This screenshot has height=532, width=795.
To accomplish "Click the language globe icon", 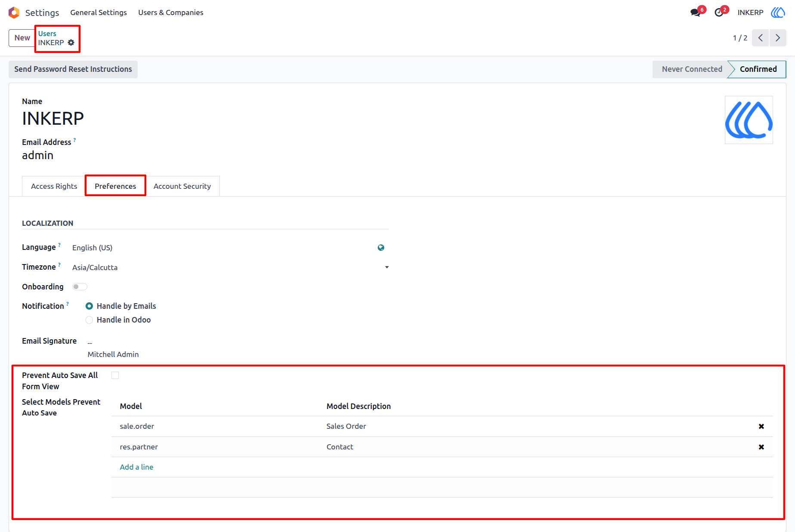I will point(381,248).
